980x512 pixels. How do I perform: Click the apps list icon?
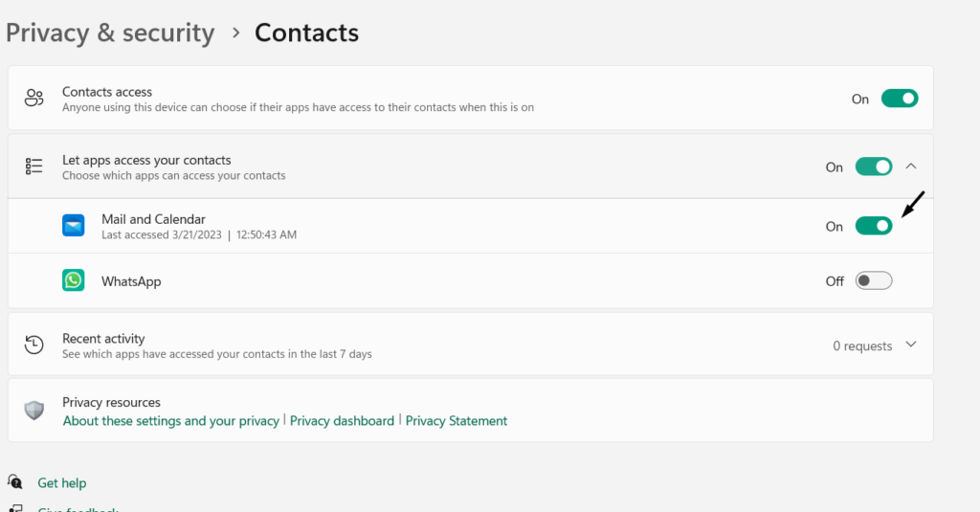(x=34, y=167)
